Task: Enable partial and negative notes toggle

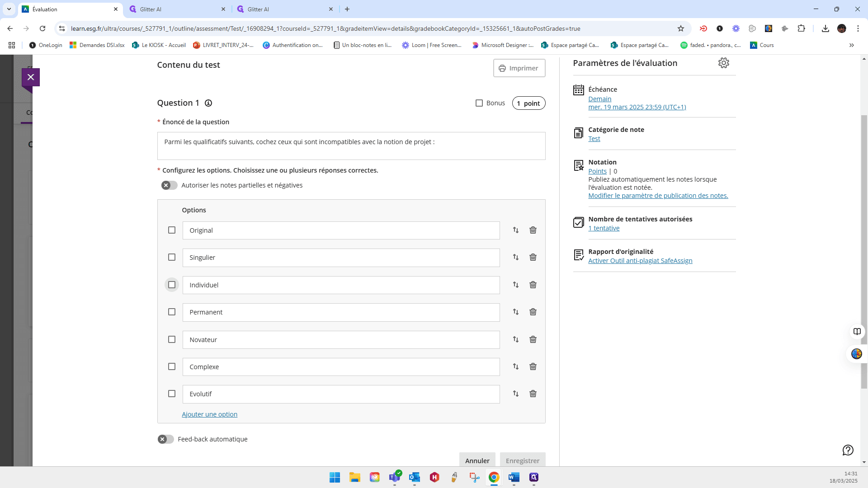Action: 170,185
